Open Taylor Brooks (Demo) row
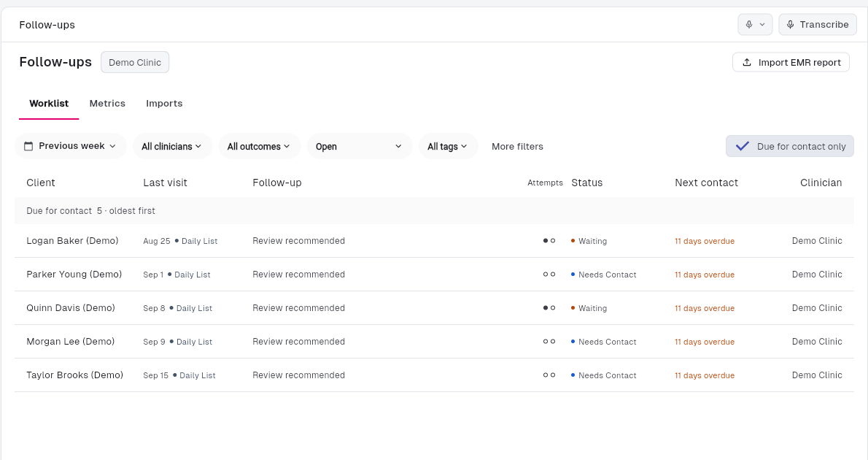The height and width of the screenshot is (460, 868). (x=434, y=375)
